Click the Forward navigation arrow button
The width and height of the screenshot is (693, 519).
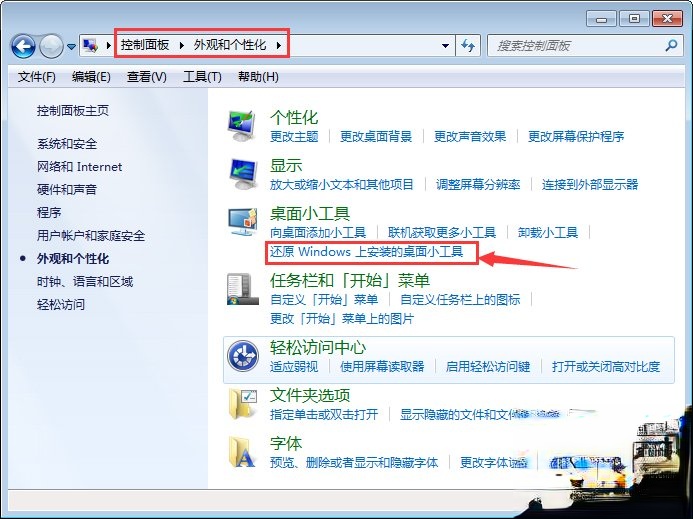[x=52, y=46]
